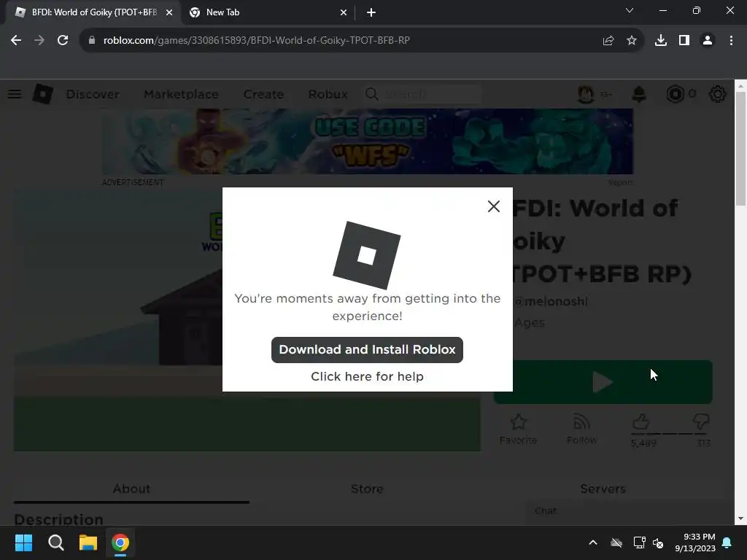Open the Roblox settings gear
This screenshot has height=560, width=747.
718,94
